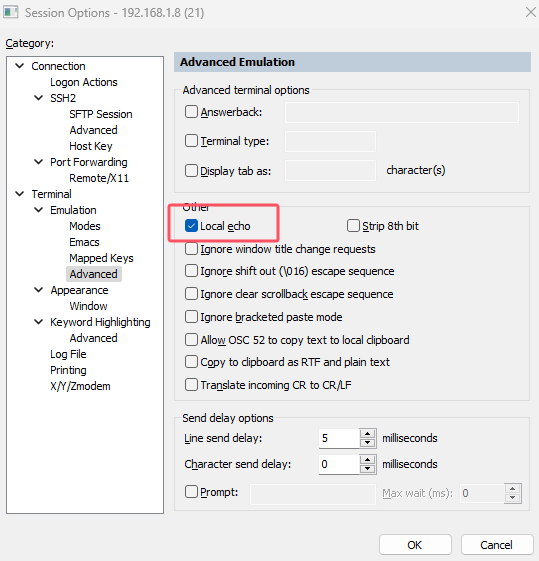The image size is (539, 561).
Task: Enable Strip 8th bit option
Action: 353,226
